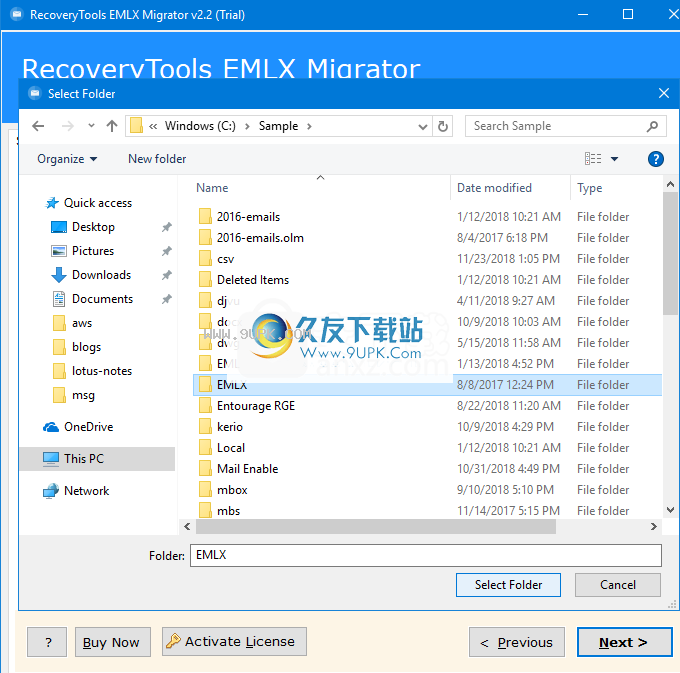Click the pin icon beside Documents

tap(167, 299)
